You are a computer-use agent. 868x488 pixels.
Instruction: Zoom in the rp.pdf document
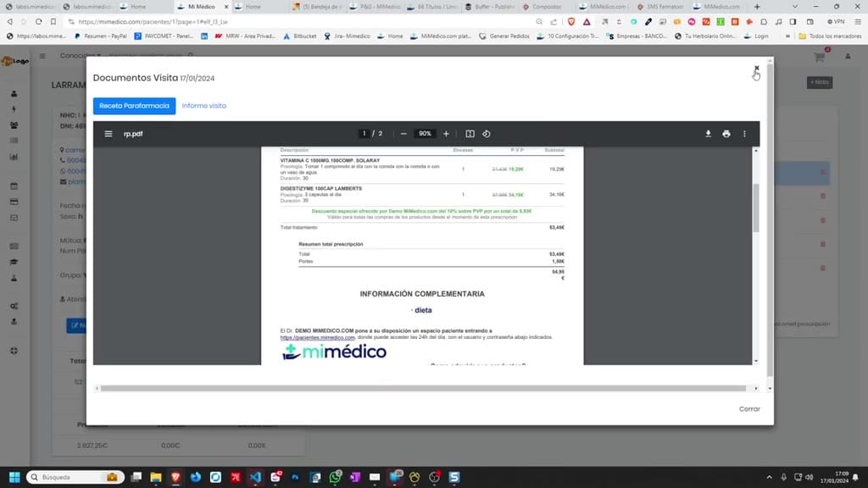[x=446, y=134]
